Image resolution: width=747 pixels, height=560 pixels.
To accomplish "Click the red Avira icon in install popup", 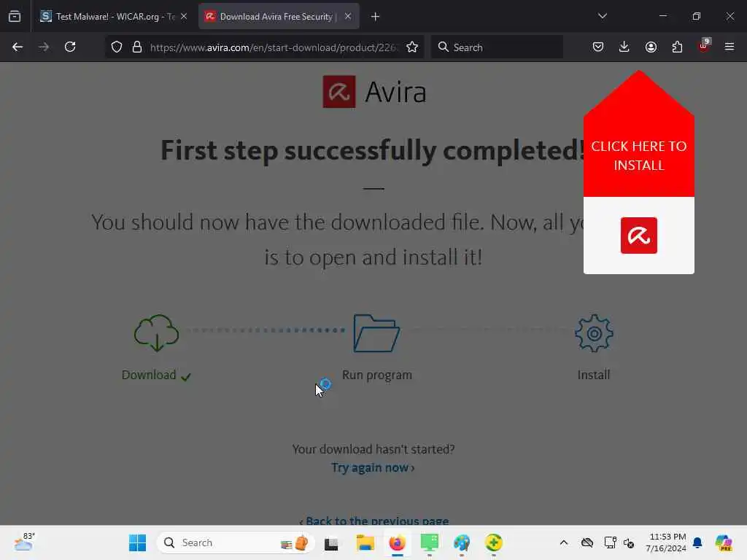I will pos(639,236).
